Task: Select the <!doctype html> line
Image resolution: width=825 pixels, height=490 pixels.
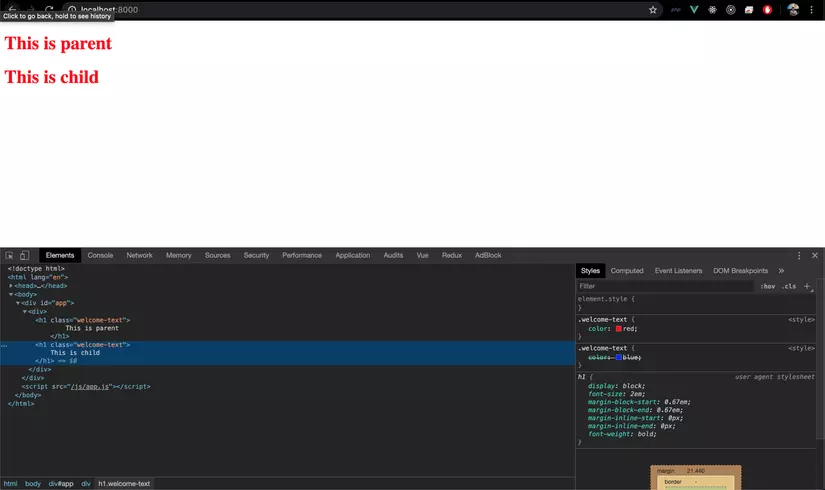Action: pyautogui.click(x=36, y=268)
